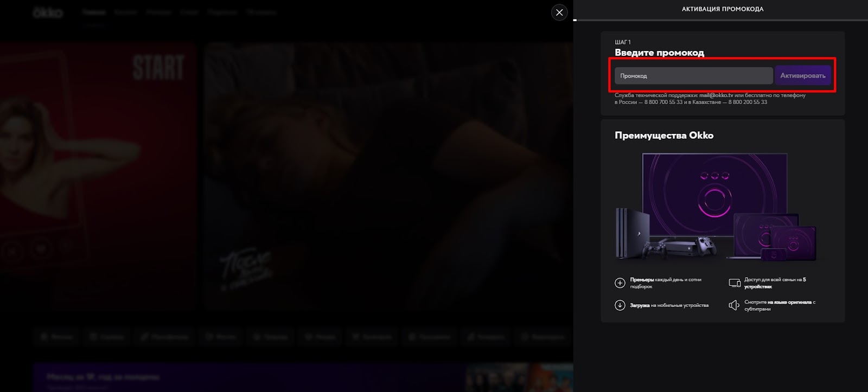The width and height of the screenshot is (868, 392).
Task: Click the Смотрите на языке оригинала text
Action: point(780,305)
